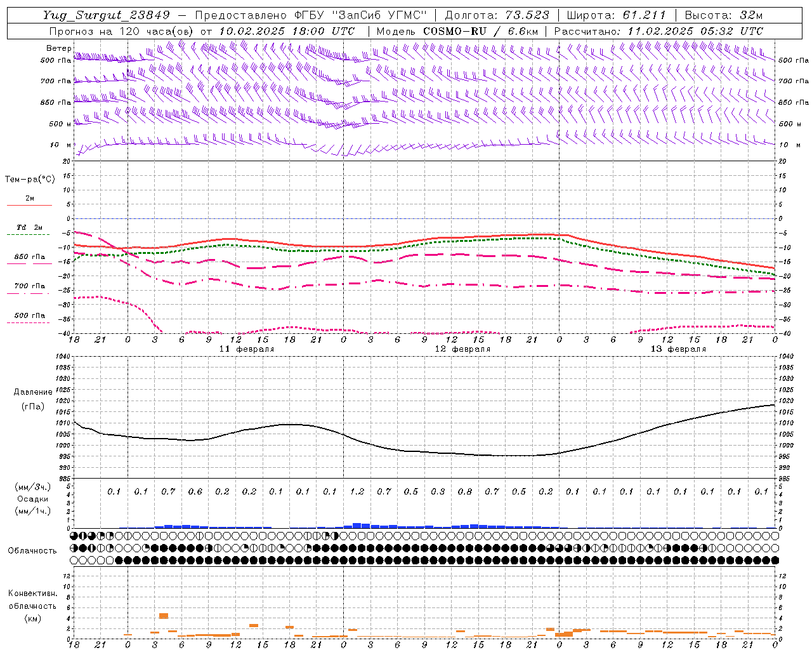Click the 1.2 precipitation value
Viewport: 812px width, 650px height.
[357, 491]
